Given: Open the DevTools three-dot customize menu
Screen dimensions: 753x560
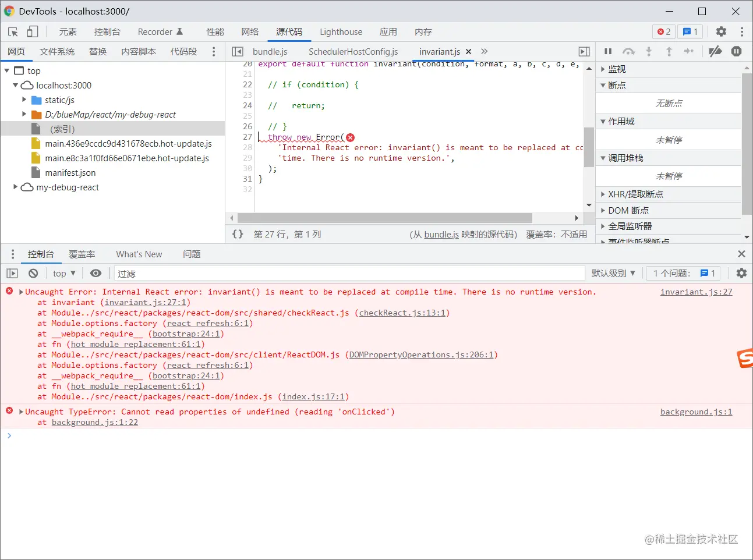Looking at the screenshot, I should [x=742, y=32].
